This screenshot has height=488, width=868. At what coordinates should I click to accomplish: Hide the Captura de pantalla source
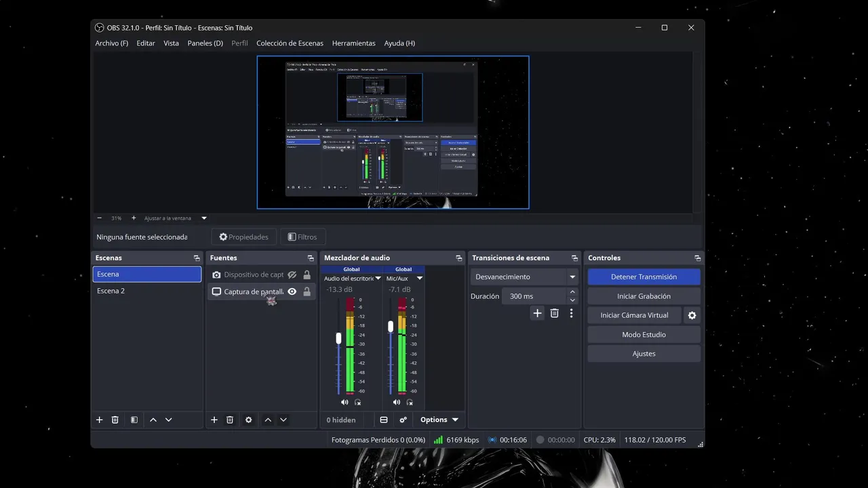(x=292, y=291)
